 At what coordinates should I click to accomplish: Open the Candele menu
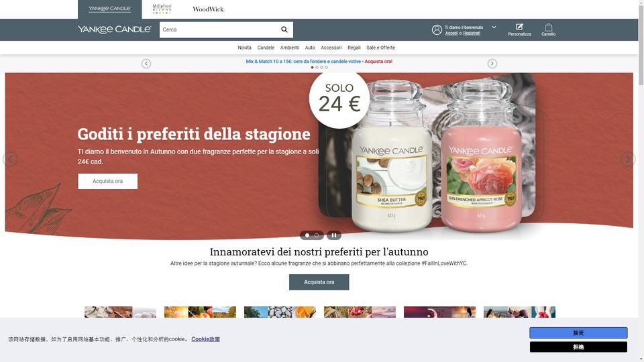pos(266,48)
